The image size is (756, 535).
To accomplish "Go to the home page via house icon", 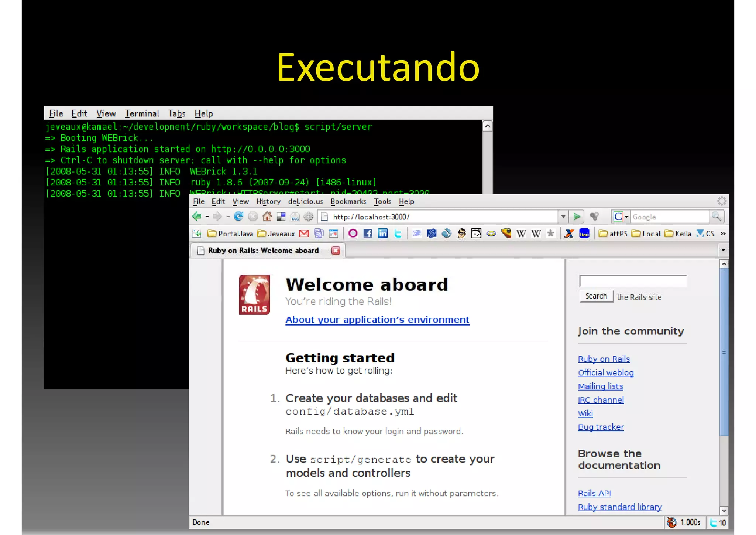I will tap(267, 217).
